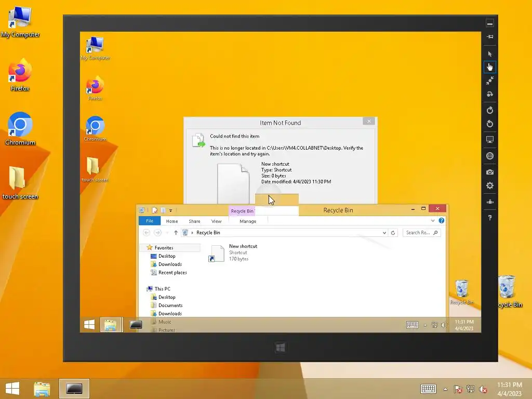The width and height of the screenshot is (532, 399).
Task: Select Chromium icon on simulator desktop
Action: [95, 129]
